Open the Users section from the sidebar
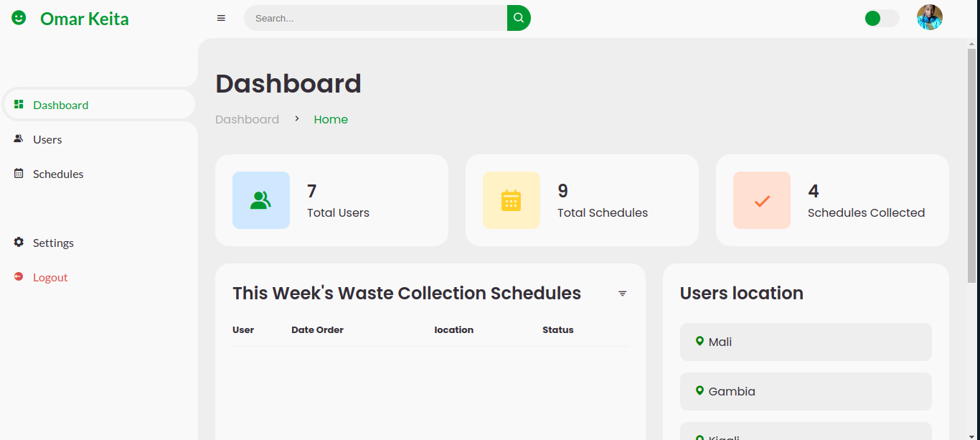Viewport: 980px width, 440px height. click(x=47, y=139)
